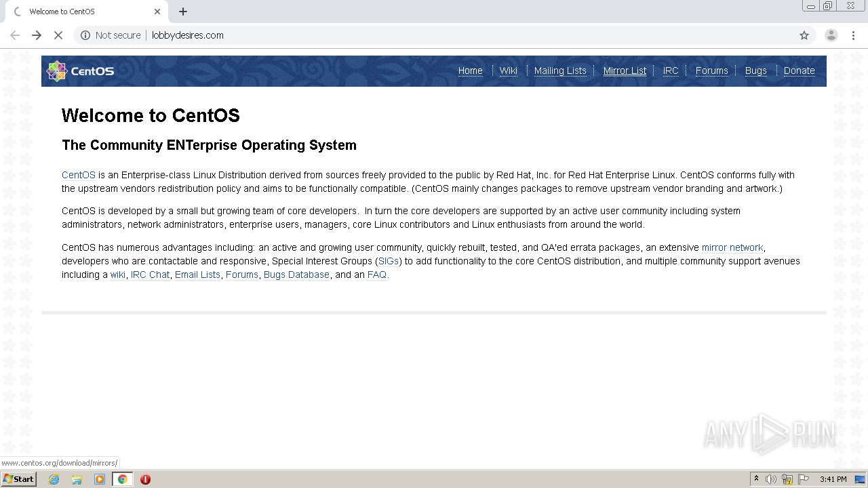The width and height of the screenshot is (868, 488).
Task: Bookmark this page with the star
Action: click(804, 35)
